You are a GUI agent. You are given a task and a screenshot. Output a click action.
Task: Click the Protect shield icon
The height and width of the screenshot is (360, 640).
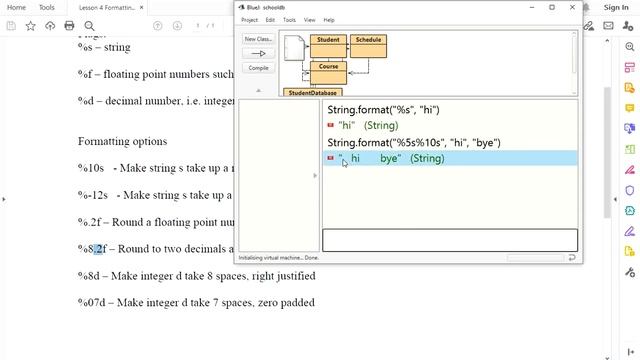tap(629, 190)
